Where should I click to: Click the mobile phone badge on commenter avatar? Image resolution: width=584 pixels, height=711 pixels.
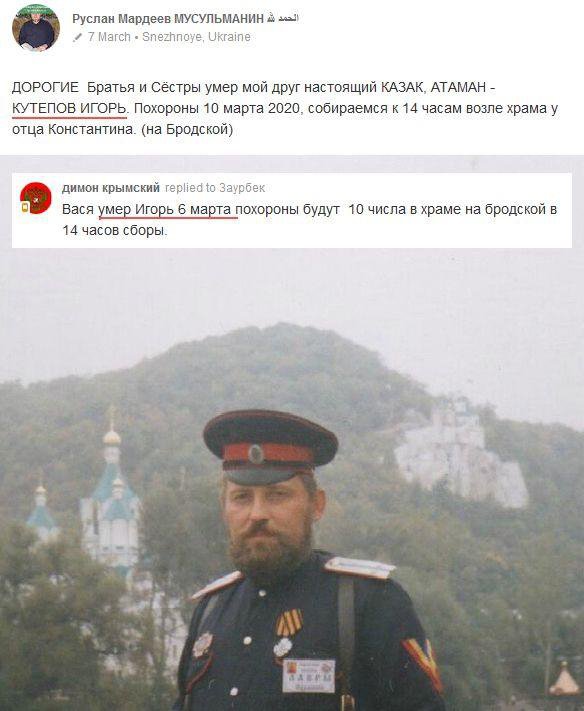coord(24,207)
